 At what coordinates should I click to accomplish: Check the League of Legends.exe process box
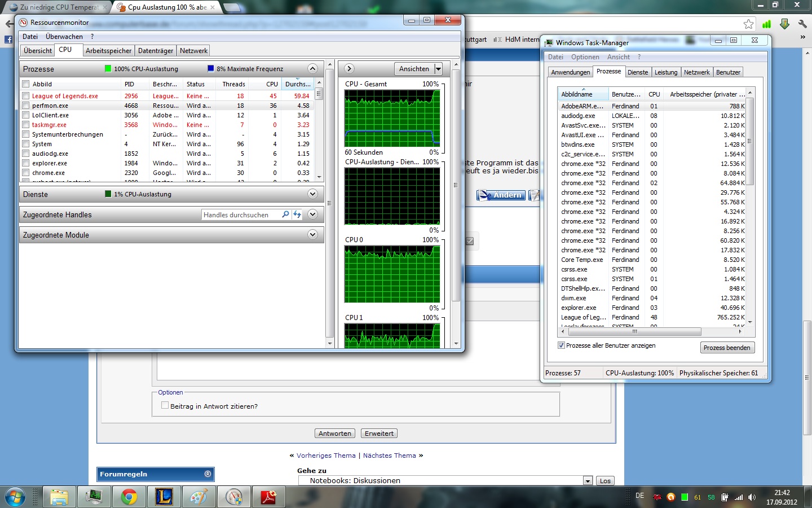click(25, 96)
